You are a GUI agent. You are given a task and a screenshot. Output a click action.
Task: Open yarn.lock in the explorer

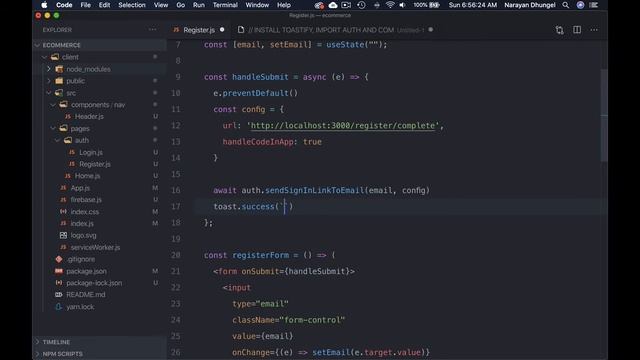(80, 307)
